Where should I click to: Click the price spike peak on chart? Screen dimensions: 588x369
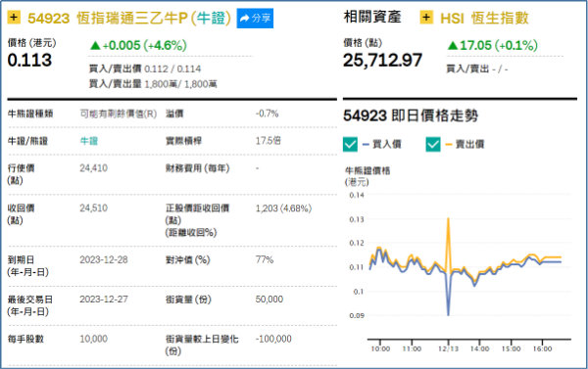tap(448, 219)
